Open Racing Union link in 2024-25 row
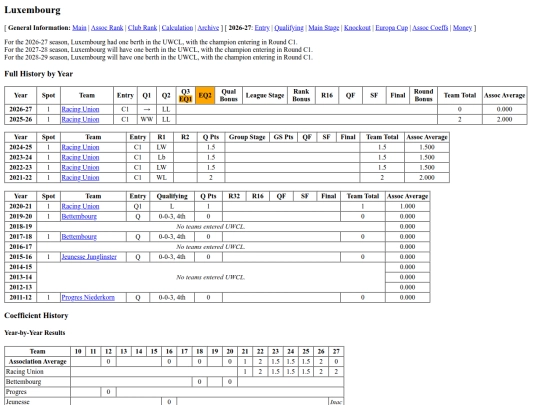 (80, 147)
